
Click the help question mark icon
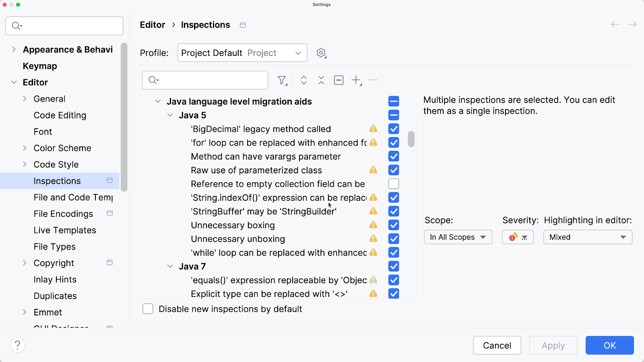pos(17,345)
